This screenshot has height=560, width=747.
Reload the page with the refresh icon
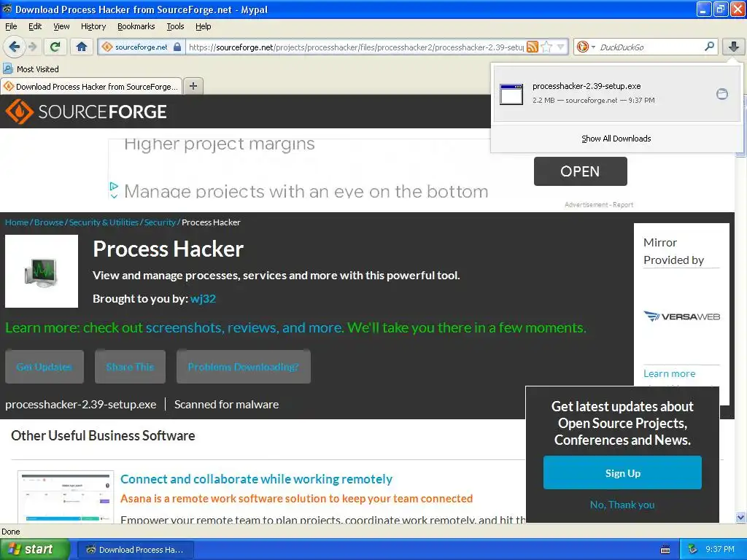[55, 47]
